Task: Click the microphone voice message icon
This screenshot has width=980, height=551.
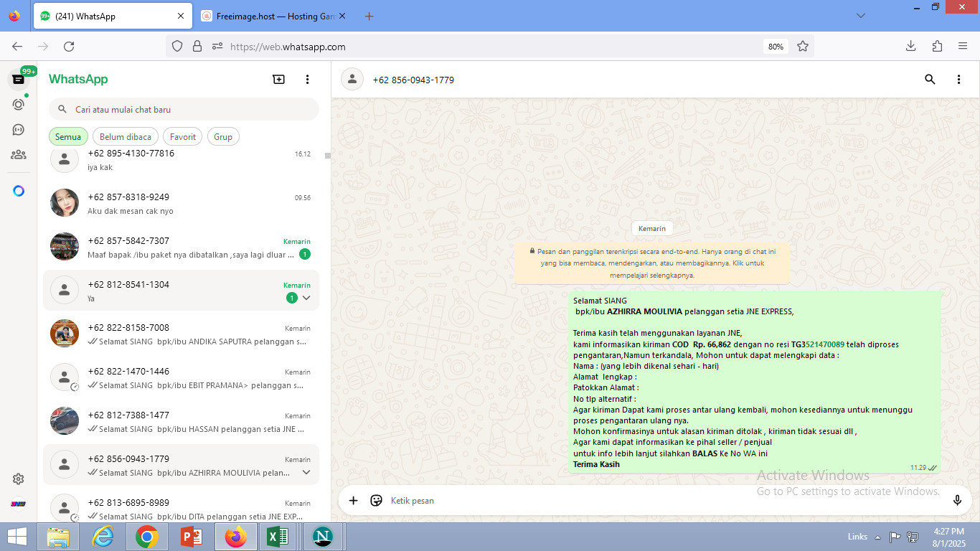Action: pyautogui.click(x=957, y=501)
